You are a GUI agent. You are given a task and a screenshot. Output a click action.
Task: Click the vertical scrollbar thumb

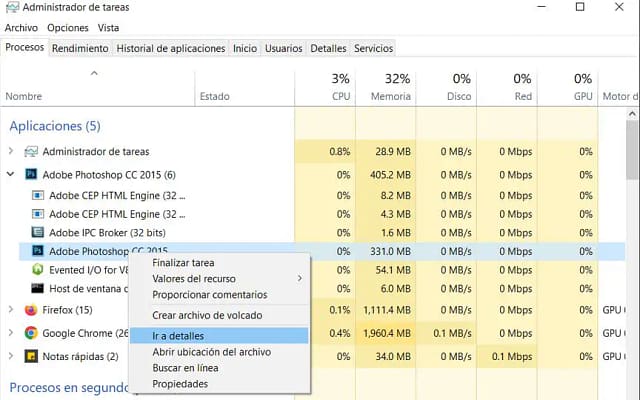pos(632,150)
